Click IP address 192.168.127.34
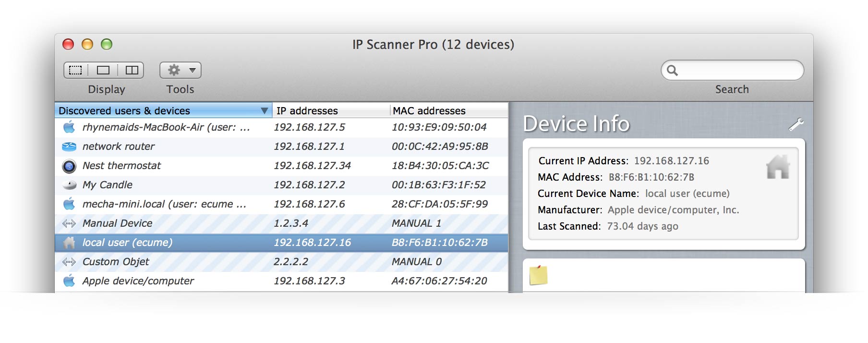The height and width of the screenshot is (343, 868). tap(312, 166)
